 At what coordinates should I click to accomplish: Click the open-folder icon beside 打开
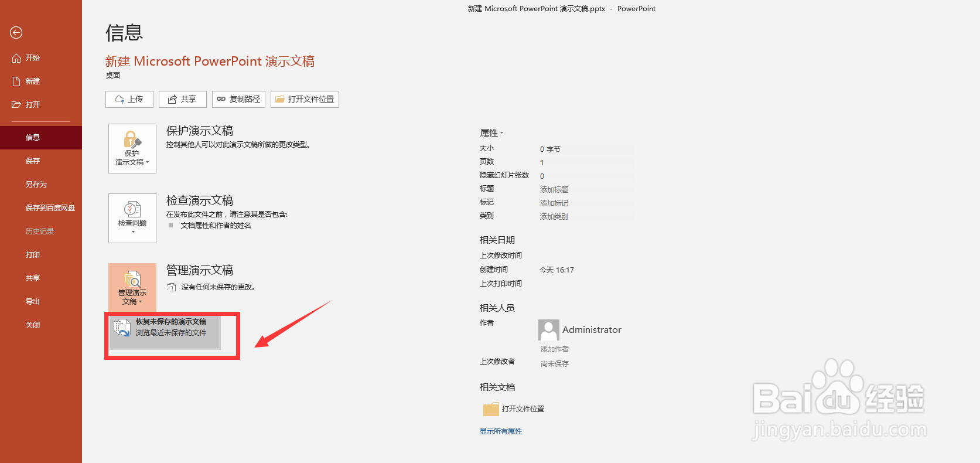point(16,105)
